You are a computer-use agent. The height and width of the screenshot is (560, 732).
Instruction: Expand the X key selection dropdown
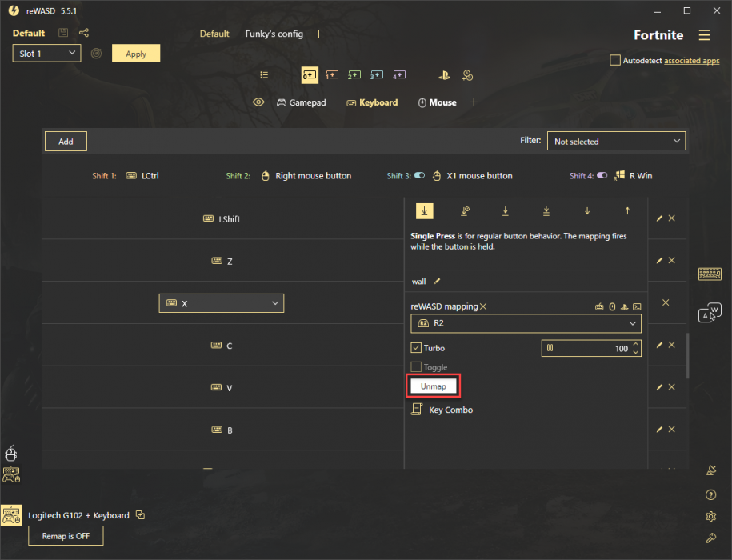[222, 303]
